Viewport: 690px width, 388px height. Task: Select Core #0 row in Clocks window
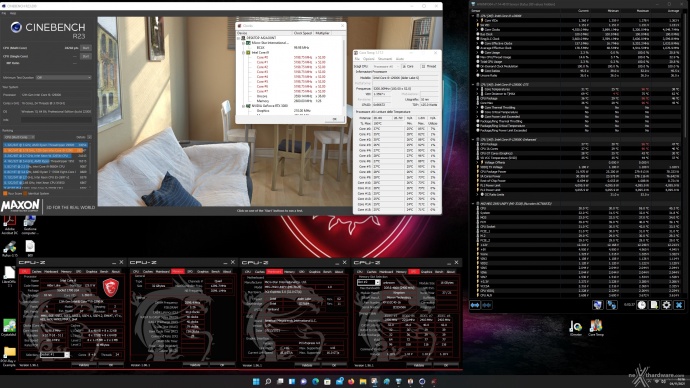[x=290, y=57]
